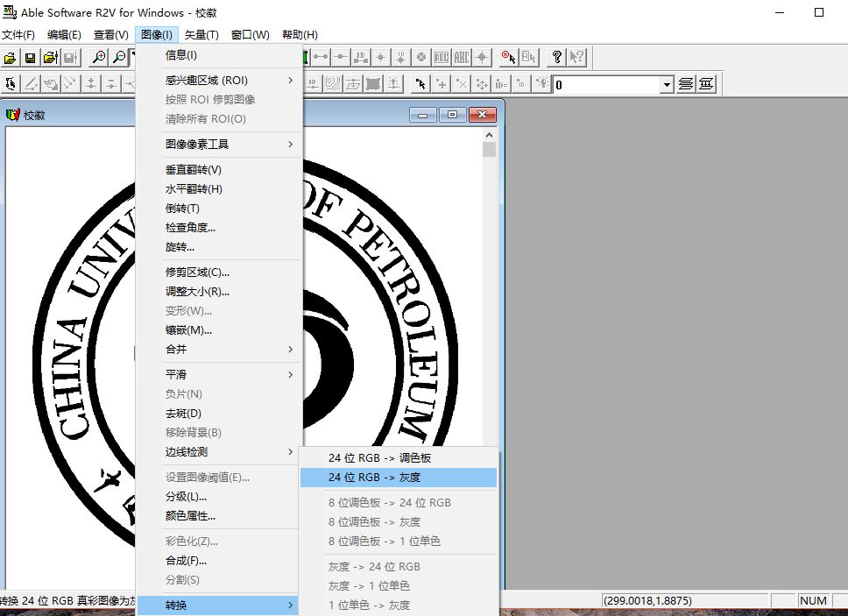848x616 pixels.
Task: Click the plain ABC text icon
Action: pyautogui.click(x=462, y=57)
